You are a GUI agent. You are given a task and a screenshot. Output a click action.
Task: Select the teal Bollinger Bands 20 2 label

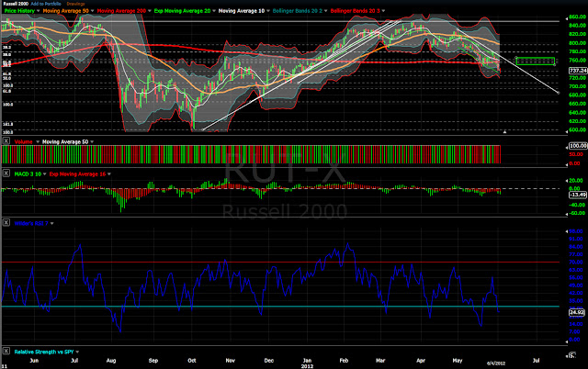[298, 11]
